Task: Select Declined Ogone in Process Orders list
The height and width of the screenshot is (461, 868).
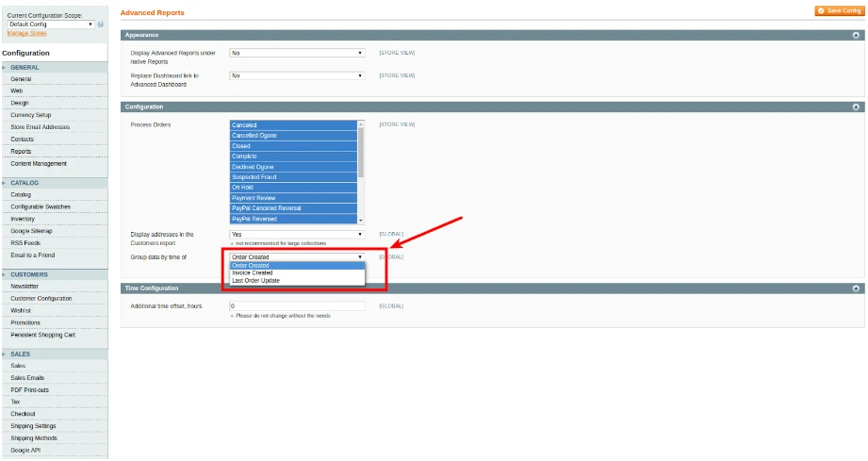Action: (x=293, y=167)
